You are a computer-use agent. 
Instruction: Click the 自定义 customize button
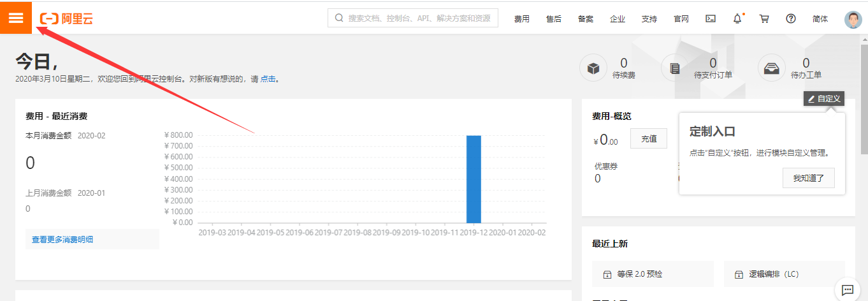coord(824,99)
